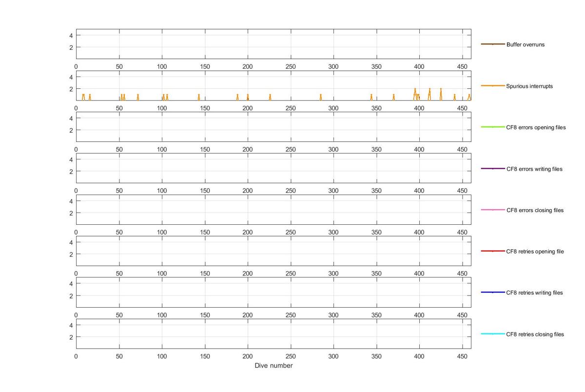Click the CF8 retries writing files label
585x392 pixels.
tap(534, 293)
